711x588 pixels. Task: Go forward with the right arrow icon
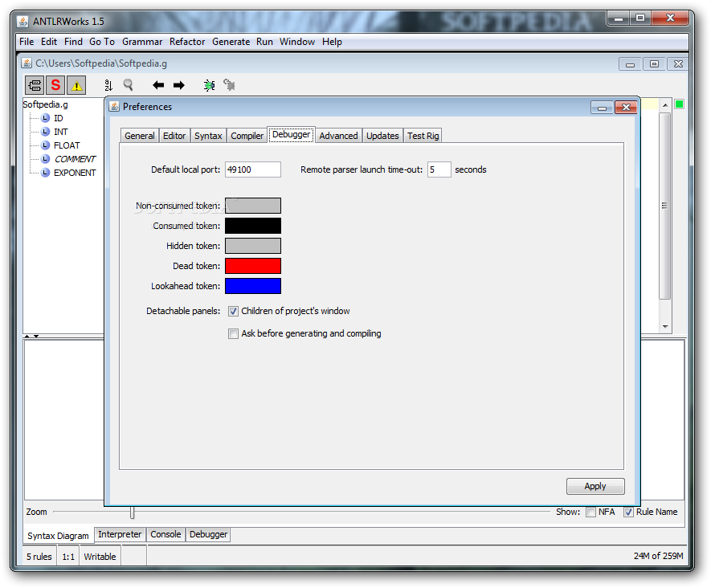click(x=179, y=85)
